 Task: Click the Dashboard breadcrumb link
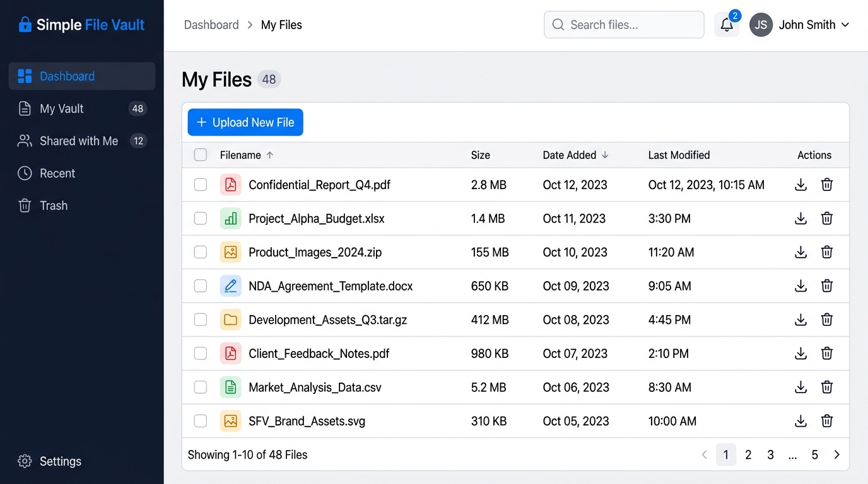(x=211, y=25)
